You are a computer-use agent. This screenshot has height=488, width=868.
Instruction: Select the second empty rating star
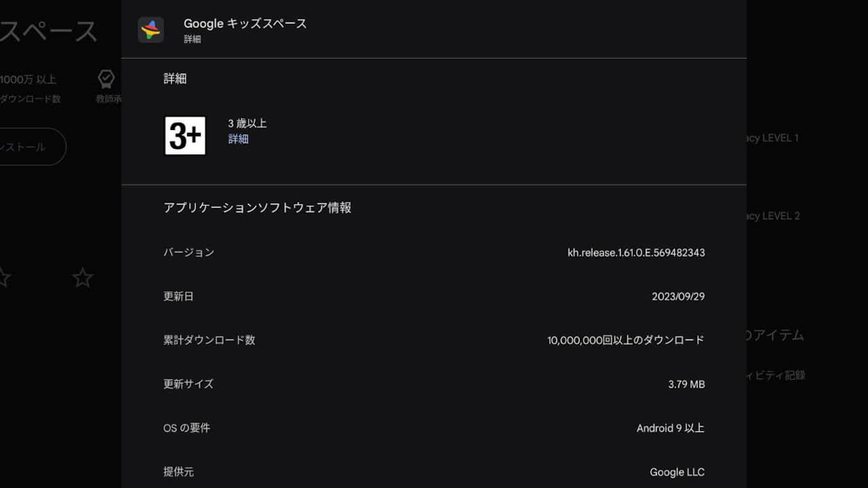pos(83,277)
